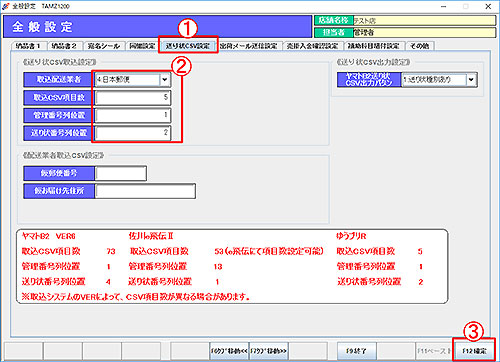Click the red ※取込システムのVER note text
This screenshot has width=500, height=362.
136,296
